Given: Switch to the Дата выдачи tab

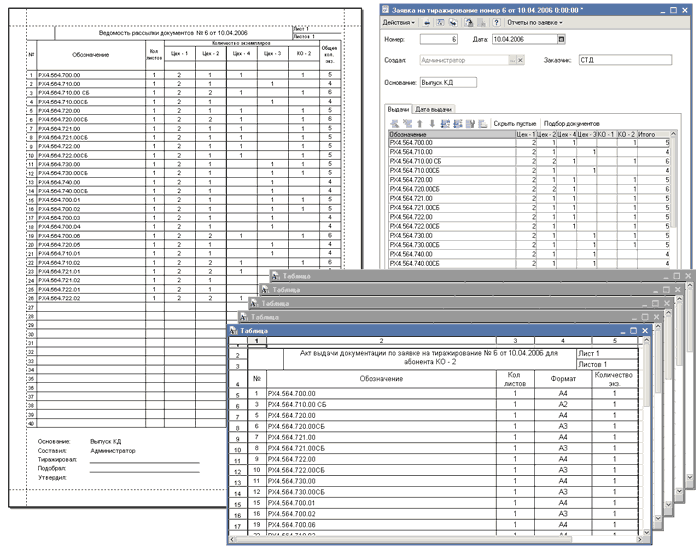Looking at the screenshot, I should 433,109.
